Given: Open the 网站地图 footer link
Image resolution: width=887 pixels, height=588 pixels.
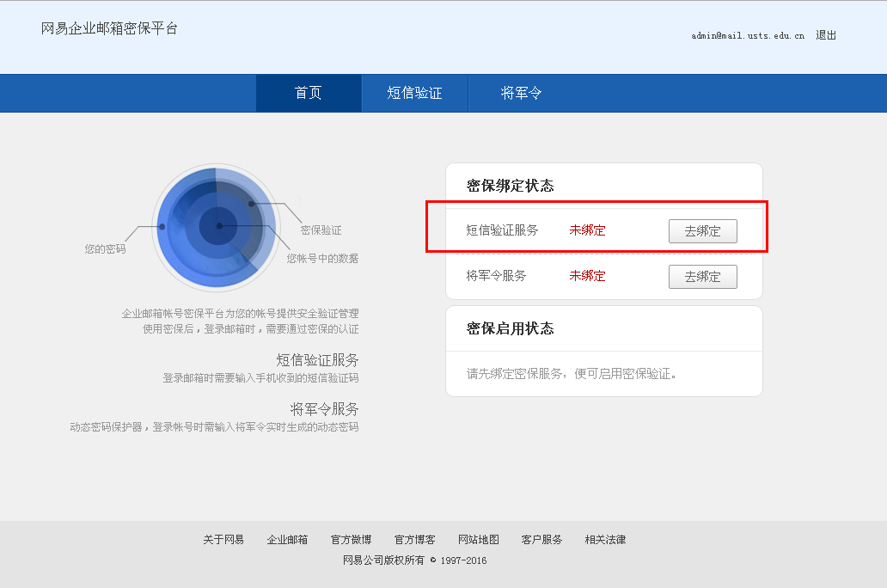Looking at the screenshot, I should tap(478, 540).
